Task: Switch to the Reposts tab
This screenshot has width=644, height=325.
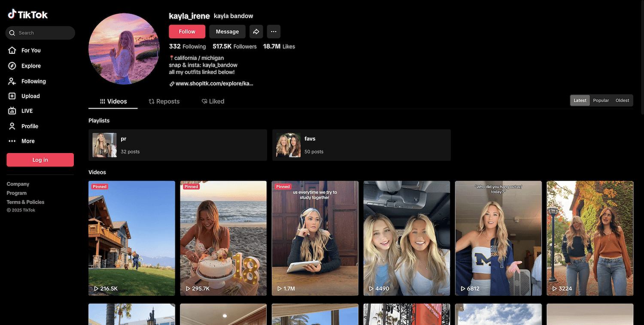Action: pos(164,101)
